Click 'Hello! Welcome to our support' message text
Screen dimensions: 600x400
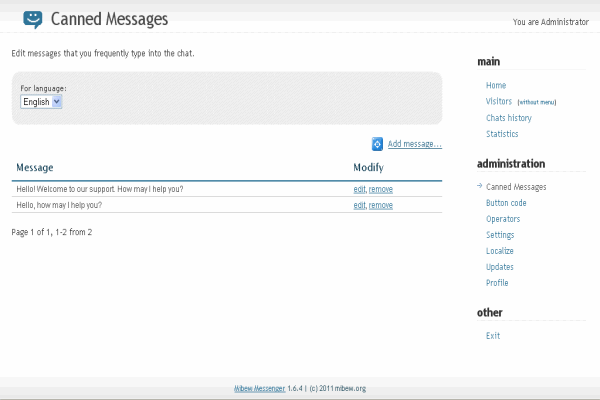99,189
